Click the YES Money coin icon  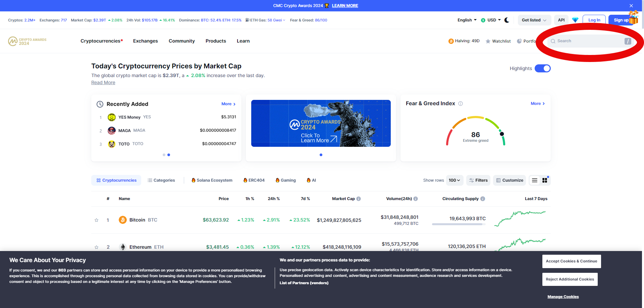112,117
